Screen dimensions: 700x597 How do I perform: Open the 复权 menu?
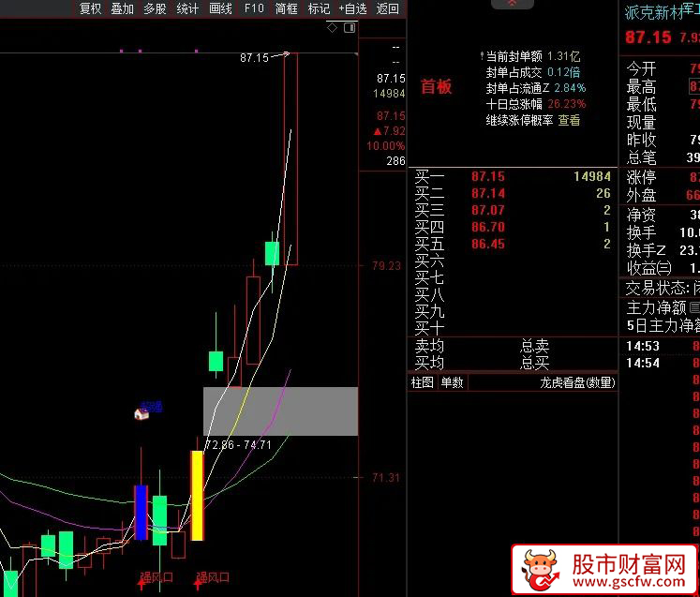coord(90,8)
